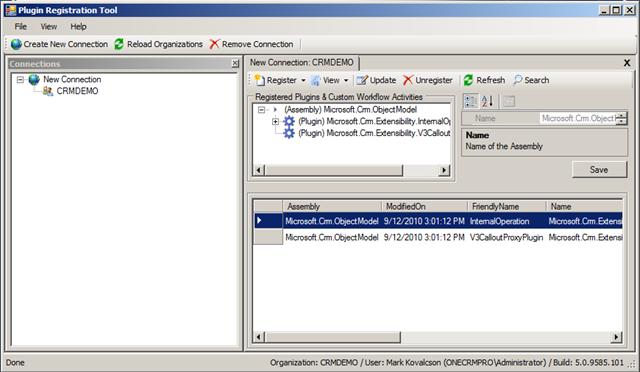Click the Create New Connection globe icon
The height and width of the screenshot is (372, 640).
pyautogui.click(x=16, y=44)
